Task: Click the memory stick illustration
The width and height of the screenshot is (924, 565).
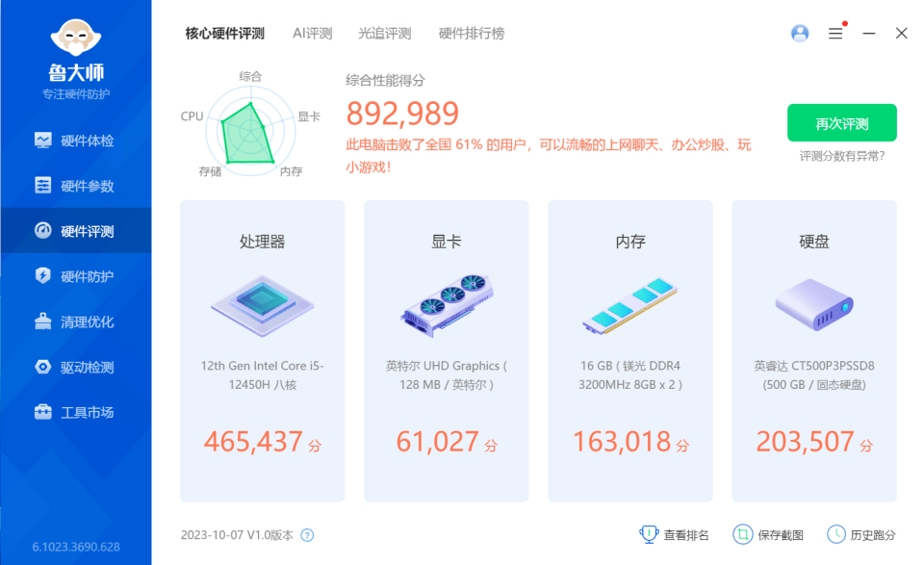Action: pos(629,306)
